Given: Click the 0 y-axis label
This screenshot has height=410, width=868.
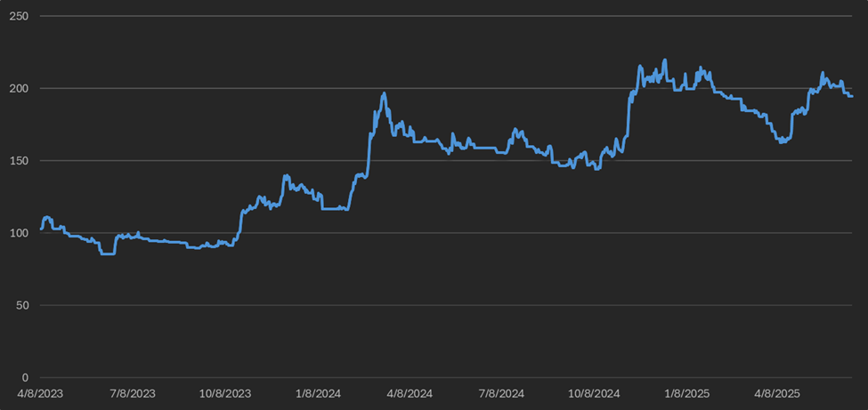Looking at the screenshot, I should click(x=26, y=377).
